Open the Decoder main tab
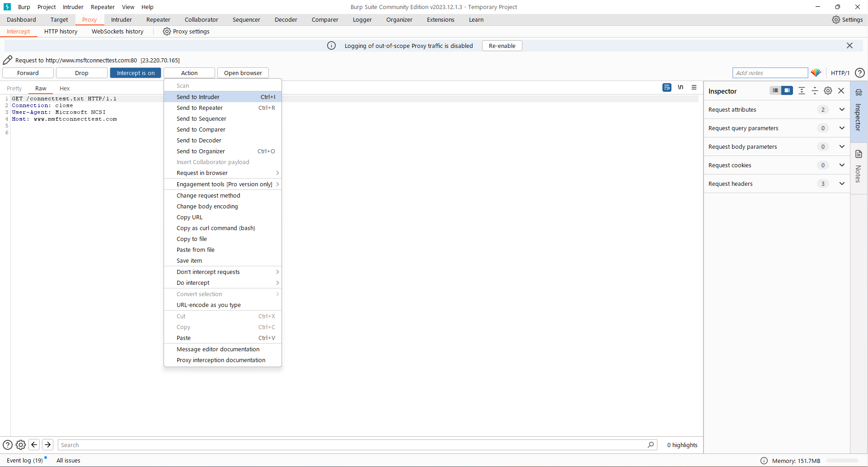Screen dimensions: 868x467 coord(286,19)
